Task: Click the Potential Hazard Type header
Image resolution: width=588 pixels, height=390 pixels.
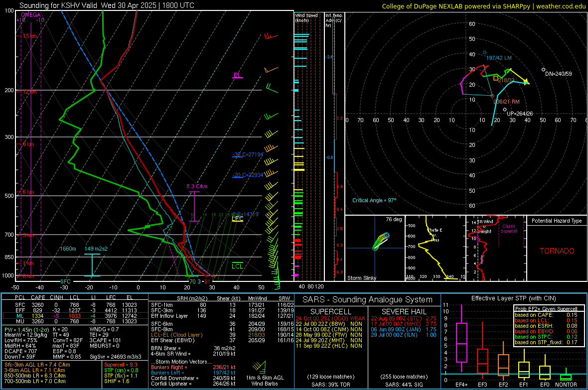Action: click(557, 221)
